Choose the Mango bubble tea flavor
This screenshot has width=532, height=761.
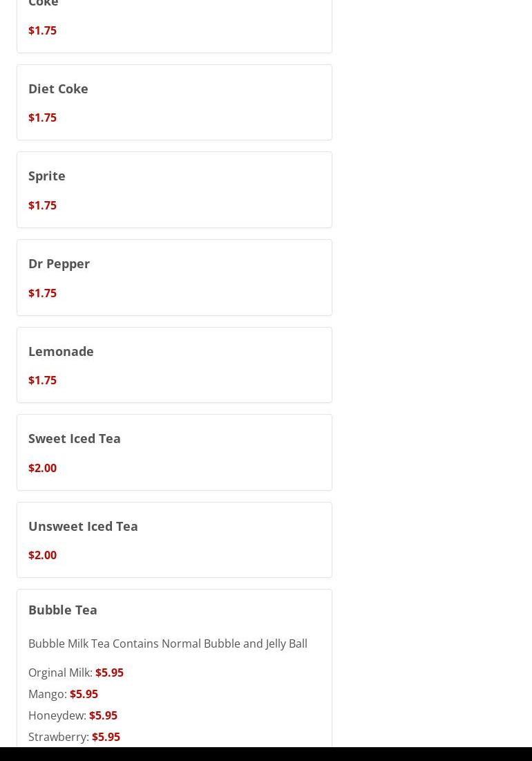tap(63, 694)
